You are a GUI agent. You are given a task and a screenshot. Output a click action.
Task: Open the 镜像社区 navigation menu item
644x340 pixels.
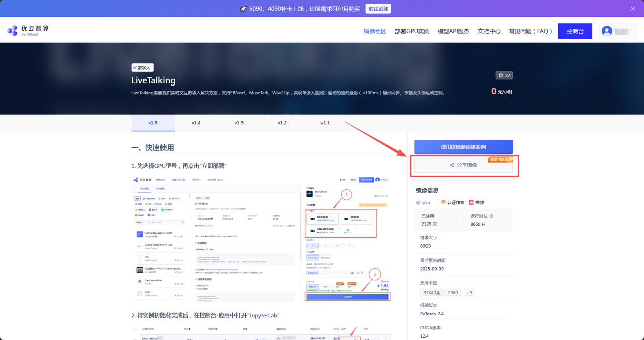coord(374,31)
